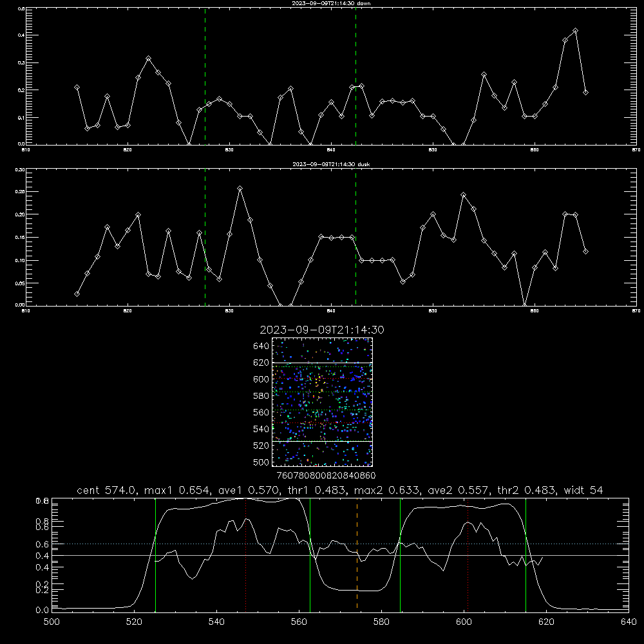Click the upper solid white line across colored image
The width and height of the screenshot is (644, 644).
323,363
